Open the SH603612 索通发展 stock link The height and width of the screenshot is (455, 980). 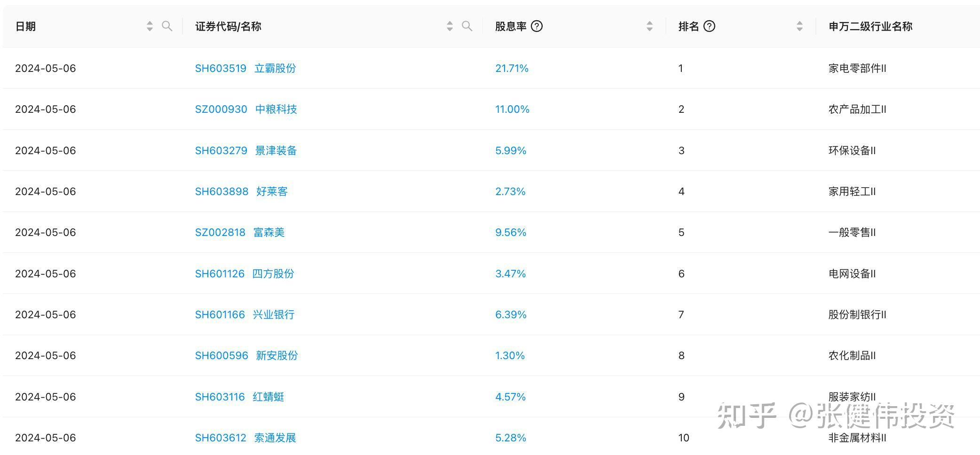[x=245, y=438]
